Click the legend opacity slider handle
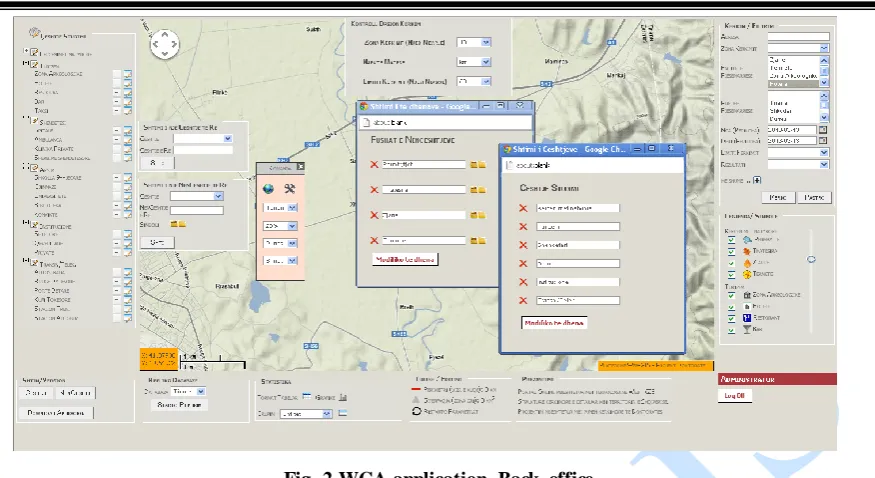 tap(811, 259)
